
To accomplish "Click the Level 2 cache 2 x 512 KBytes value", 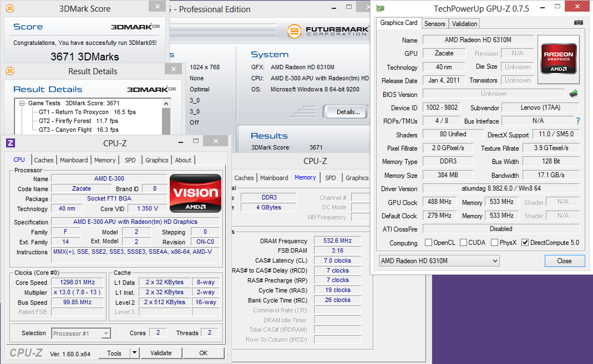I will (165, 302).
